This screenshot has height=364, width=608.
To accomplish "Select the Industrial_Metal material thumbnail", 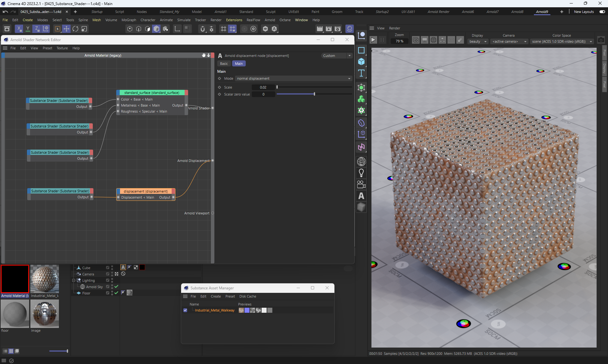I will 45,279.
